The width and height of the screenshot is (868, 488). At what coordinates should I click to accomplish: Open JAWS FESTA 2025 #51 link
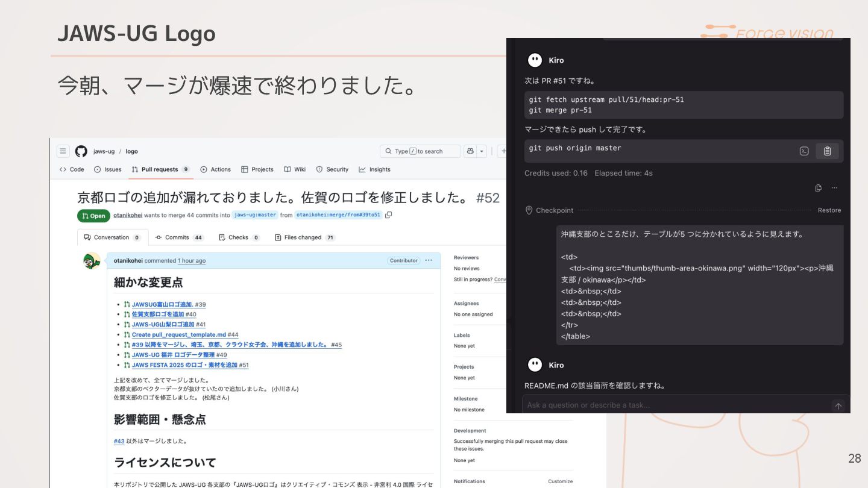point(190,365)
